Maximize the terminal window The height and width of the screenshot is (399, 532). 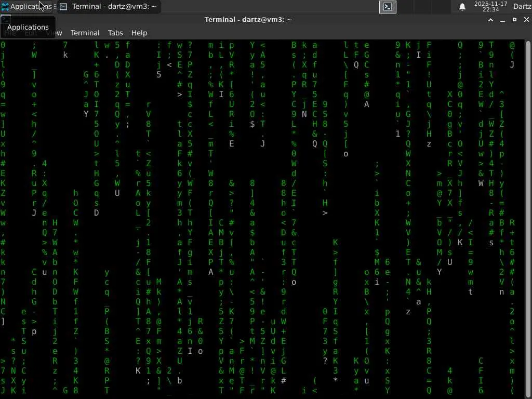tap(514, 20)
